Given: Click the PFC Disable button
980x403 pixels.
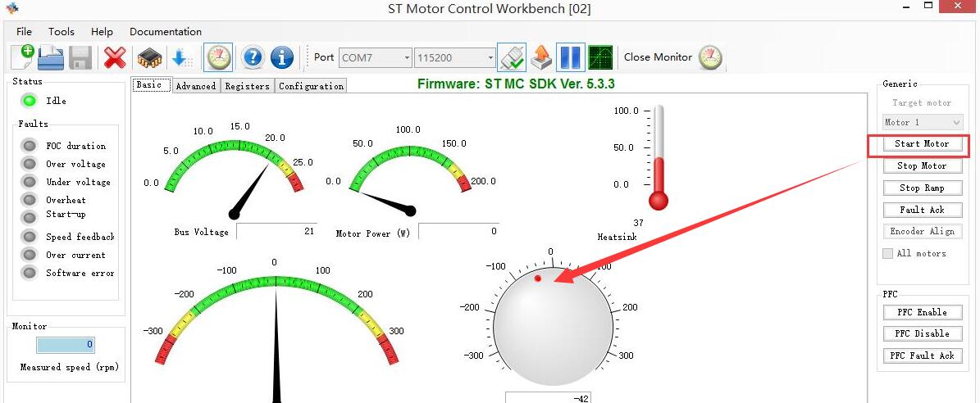Looking at the screenshot, I should (922, 333).
